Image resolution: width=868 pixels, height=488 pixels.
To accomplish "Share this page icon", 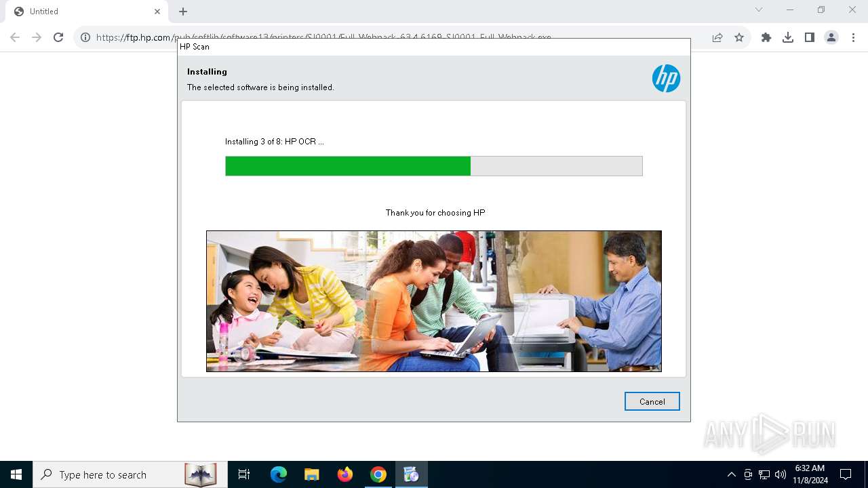I will [x=717, y=37].
